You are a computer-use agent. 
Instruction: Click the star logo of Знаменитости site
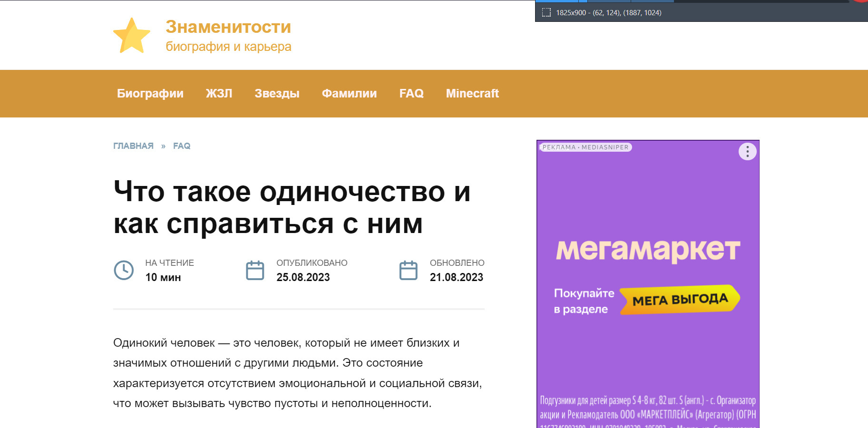(132, 35)
